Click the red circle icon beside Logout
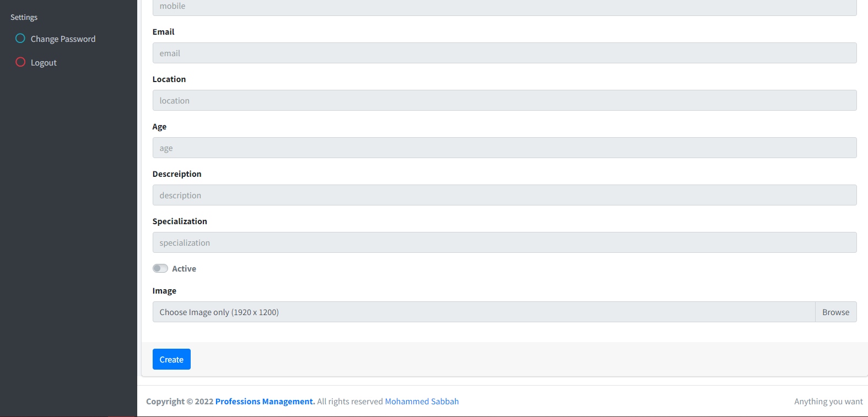 pos(20,62)
